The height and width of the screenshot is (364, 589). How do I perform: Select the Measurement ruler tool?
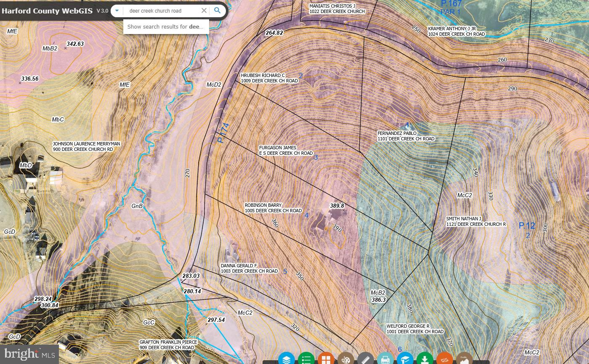(x=366, y=359)
